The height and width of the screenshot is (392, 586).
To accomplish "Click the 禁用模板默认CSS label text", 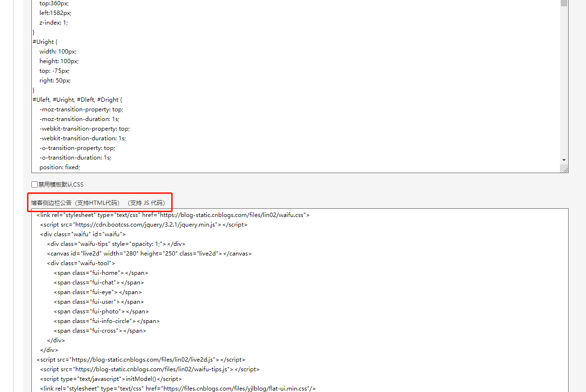I will point(61,185).
